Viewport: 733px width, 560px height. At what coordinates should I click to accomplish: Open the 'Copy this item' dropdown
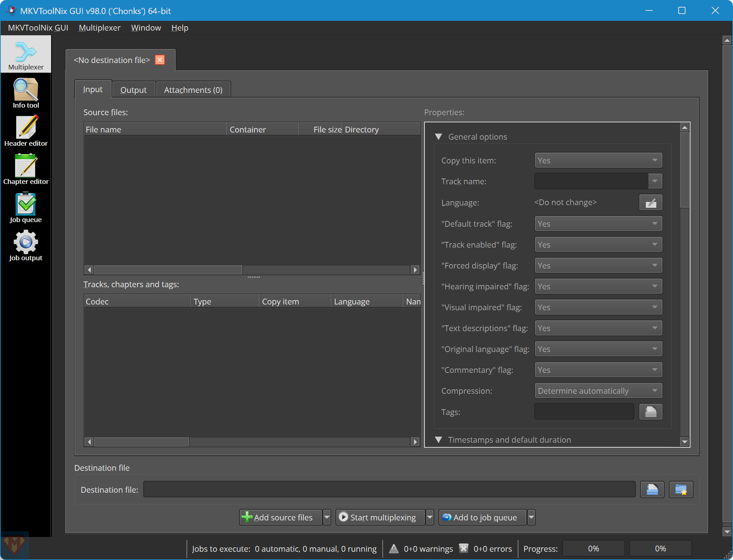coord(598,160)
